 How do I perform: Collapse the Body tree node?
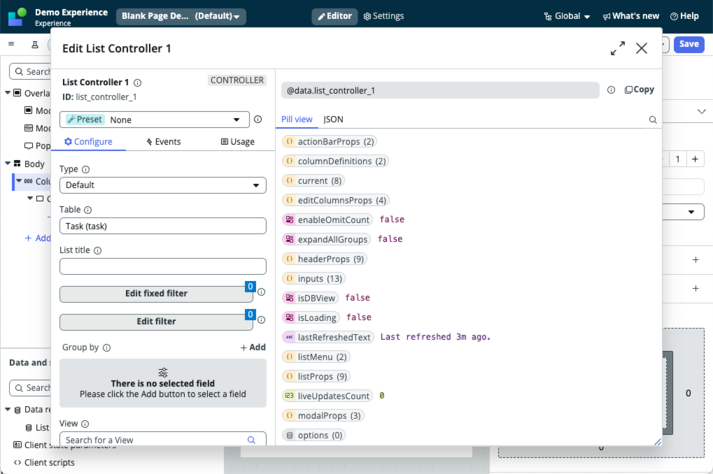point(8,163)
